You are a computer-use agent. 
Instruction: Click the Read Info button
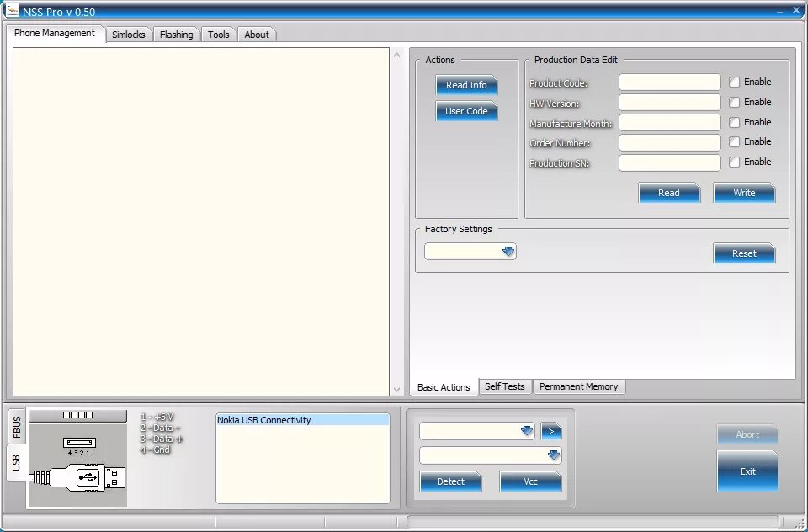click(x=466, y=85)
